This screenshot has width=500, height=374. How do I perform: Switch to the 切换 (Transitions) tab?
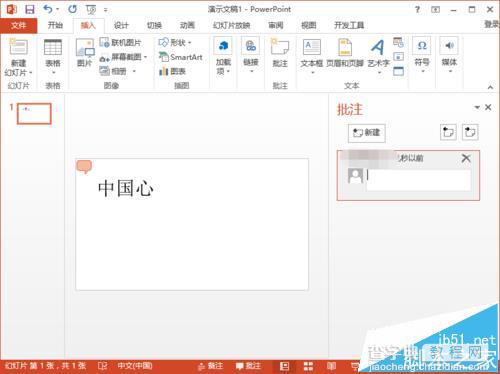(x=154, y=25)
